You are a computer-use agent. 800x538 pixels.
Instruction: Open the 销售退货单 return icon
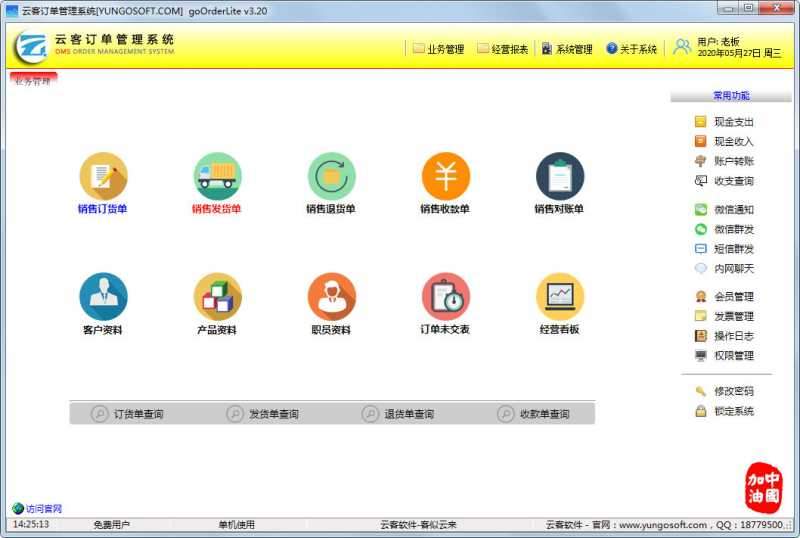(x=332, y=176)
